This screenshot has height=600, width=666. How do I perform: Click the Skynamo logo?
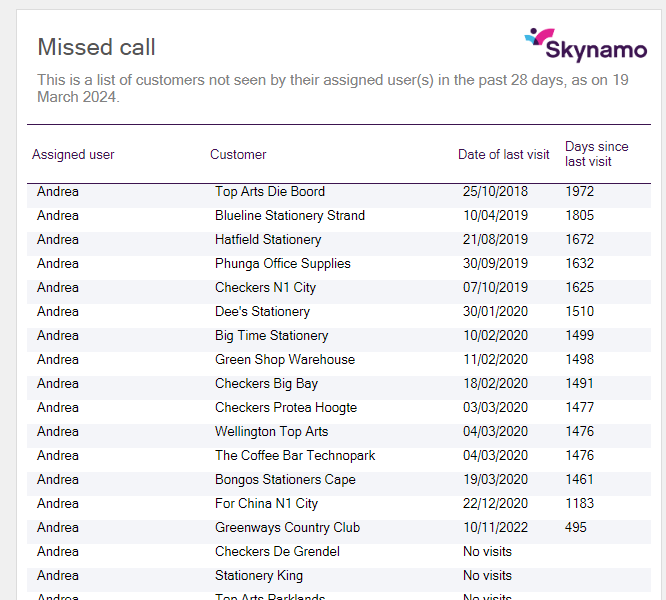[x=585, y=44]
